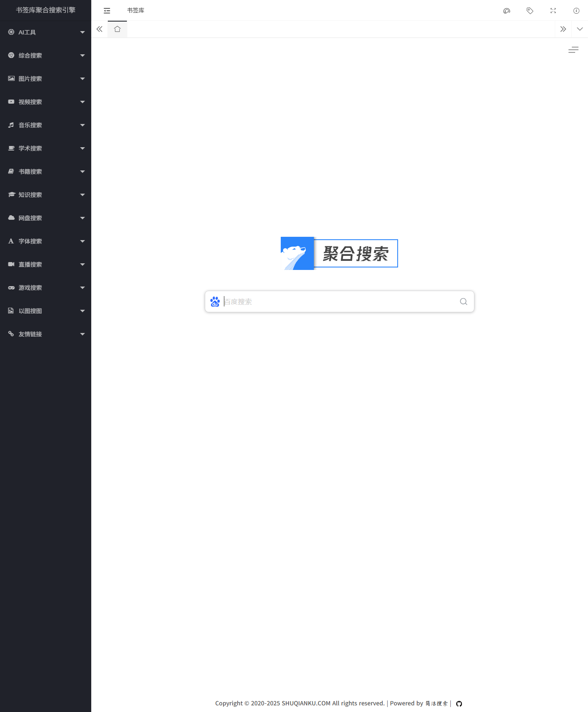Click the magnifier search button
The image size is (588, 712).
tap(464, 301)
